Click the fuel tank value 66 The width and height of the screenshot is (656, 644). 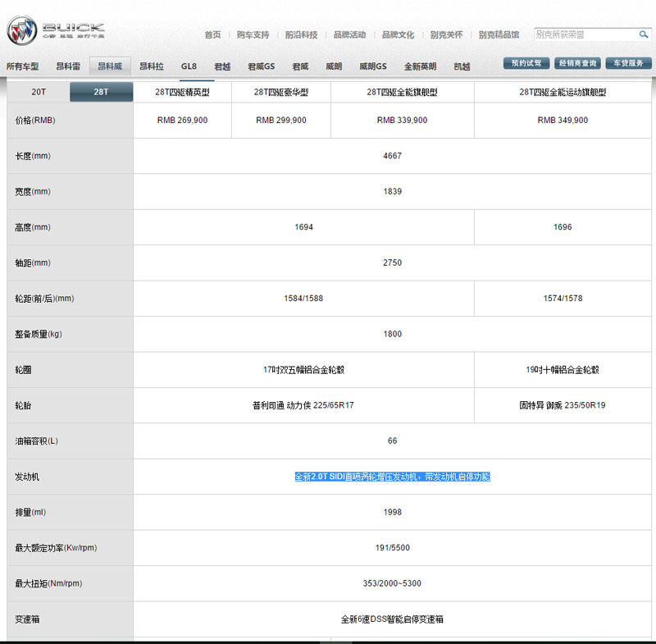point(393,441)
